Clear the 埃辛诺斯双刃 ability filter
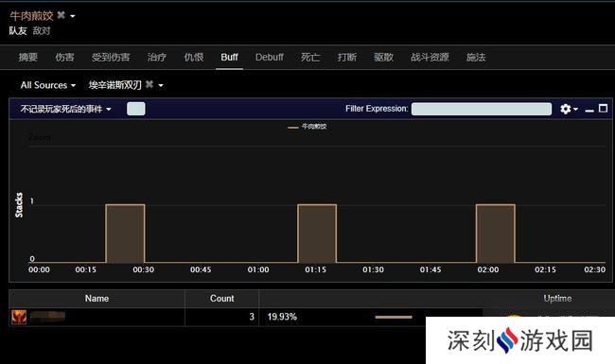Image resolution: width=615 pixels, height=364 pixels. [x=149, y=84]
